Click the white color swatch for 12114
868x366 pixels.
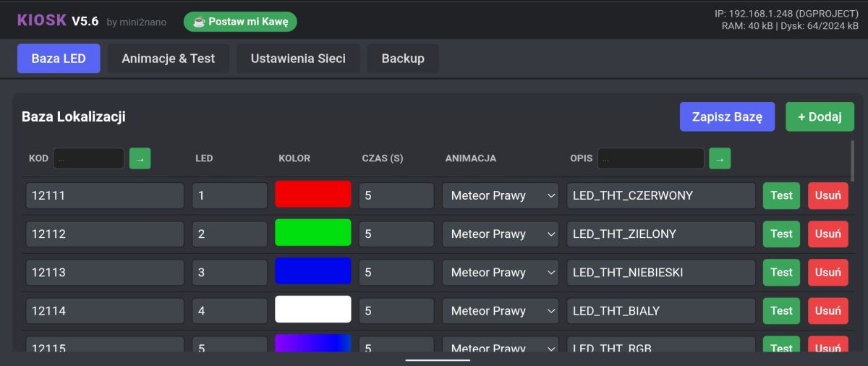[312, 310]
